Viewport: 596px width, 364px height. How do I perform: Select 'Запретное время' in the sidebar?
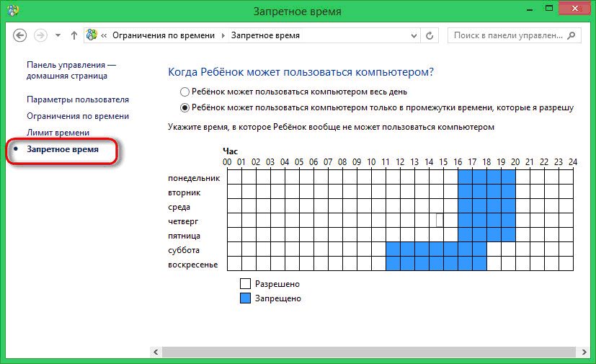click(x=62, y=149)
